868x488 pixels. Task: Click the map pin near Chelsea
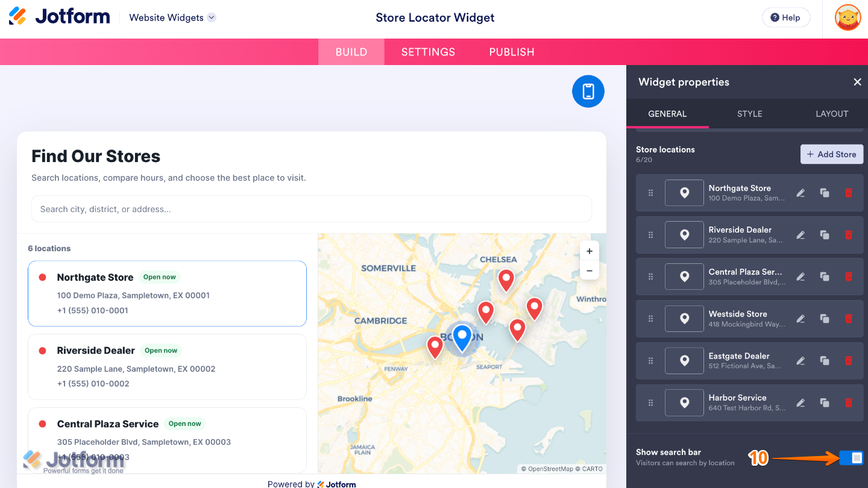pos(506,281)
